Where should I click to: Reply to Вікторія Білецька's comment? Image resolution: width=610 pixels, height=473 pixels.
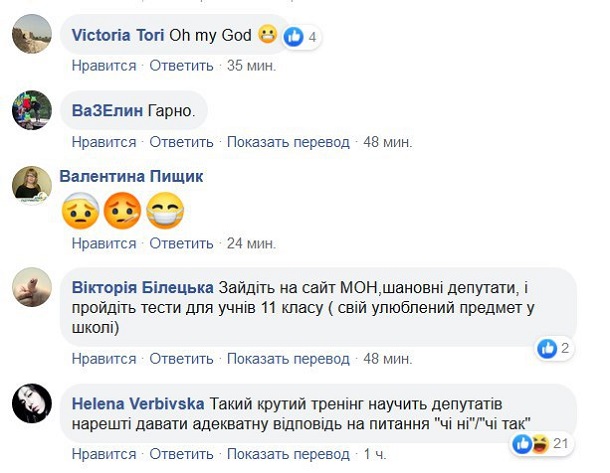(182, 358)
